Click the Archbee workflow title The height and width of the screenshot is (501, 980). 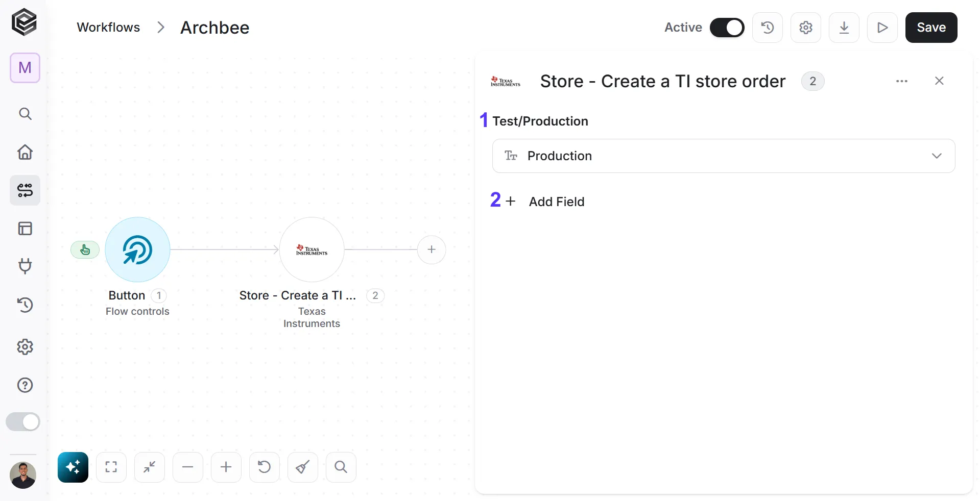[x=215, y=28]
